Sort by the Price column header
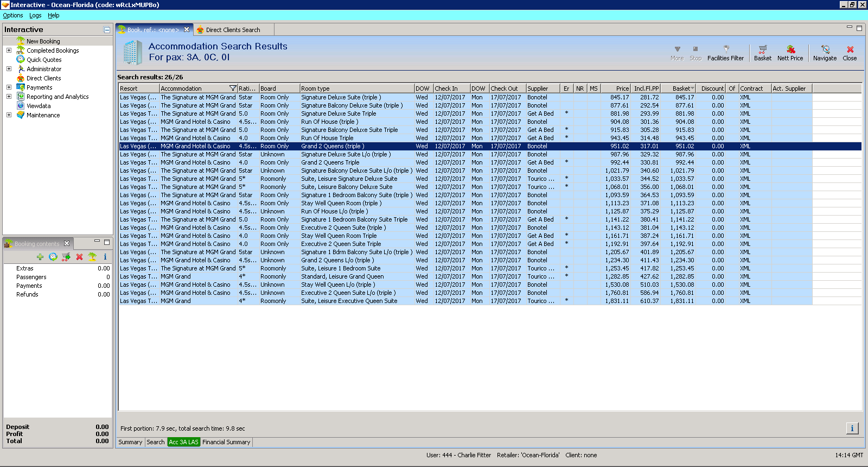The width and height of the screenshot is (868, 467). point(616,89)
